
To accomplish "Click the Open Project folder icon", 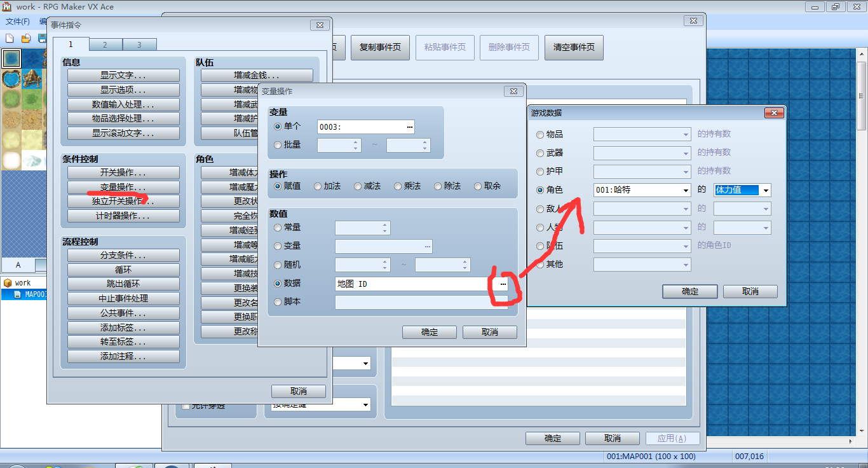I will coord(26,38).
